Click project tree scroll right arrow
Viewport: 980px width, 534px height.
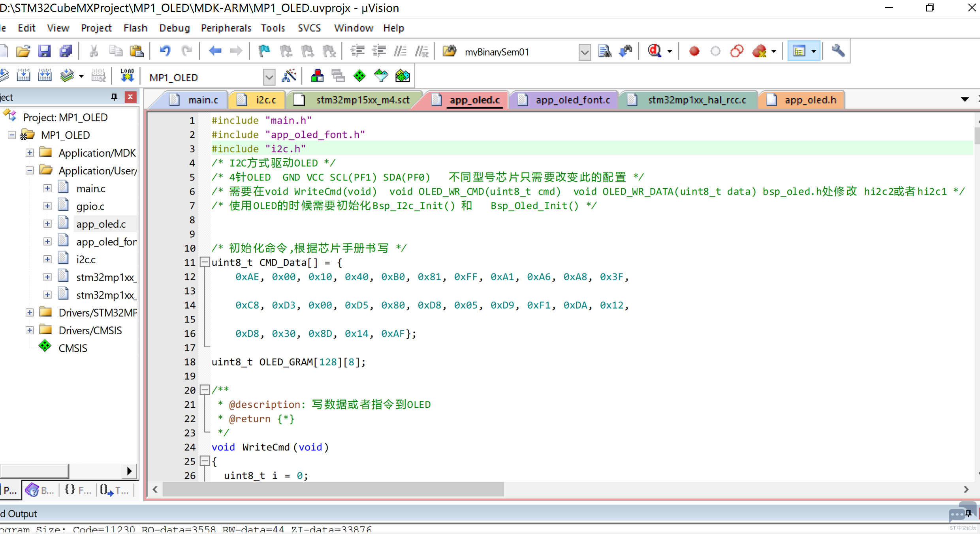[x=129, y=471]
